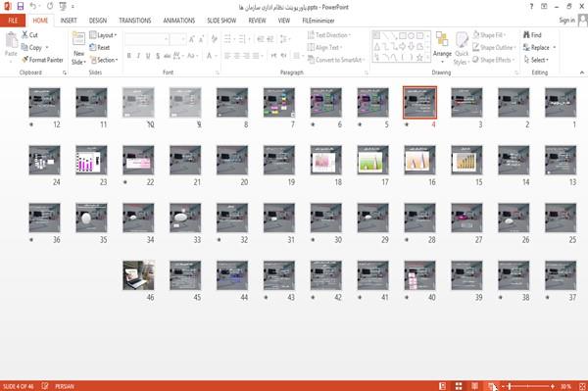Toggle Bold formatting
Image resolution: width=588 pixels, height=391 pixels.
click(129, 56)
